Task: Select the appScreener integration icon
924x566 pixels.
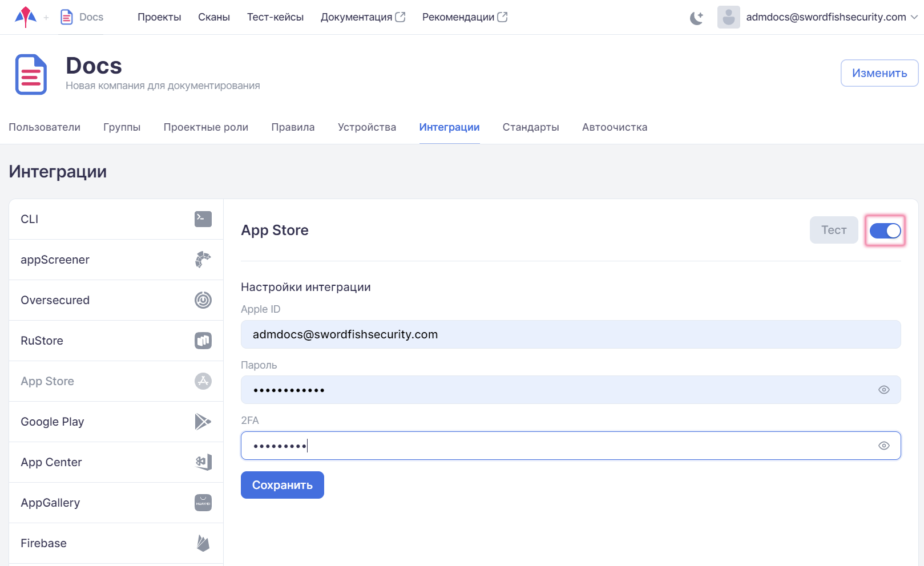Action: (203, 260)
